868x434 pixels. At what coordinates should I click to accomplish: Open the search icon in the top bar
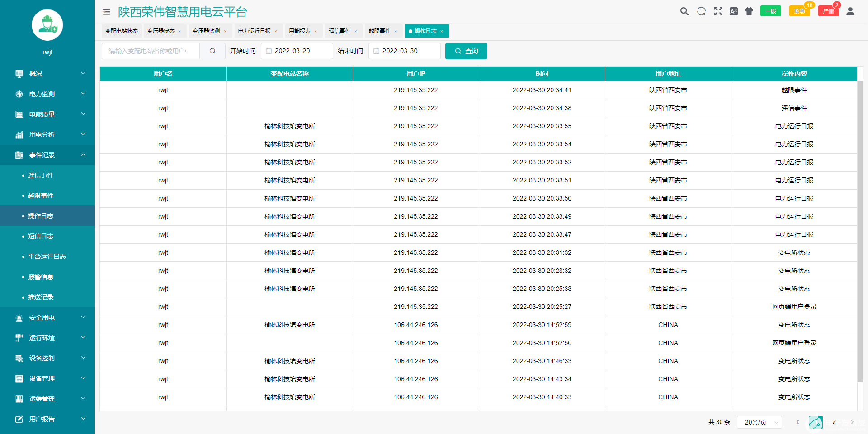(x=684, y=11)
